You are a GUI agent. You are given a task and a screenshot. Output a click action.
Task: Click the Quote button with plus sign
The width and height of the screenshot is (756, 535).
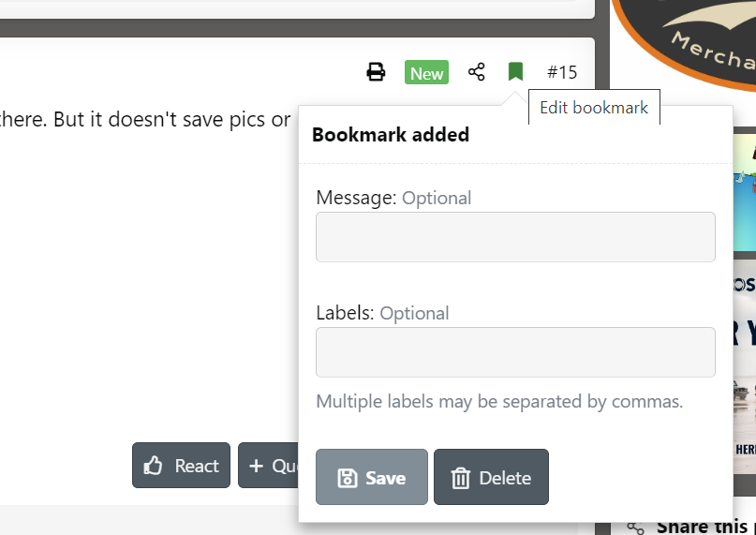click(268, 466)
